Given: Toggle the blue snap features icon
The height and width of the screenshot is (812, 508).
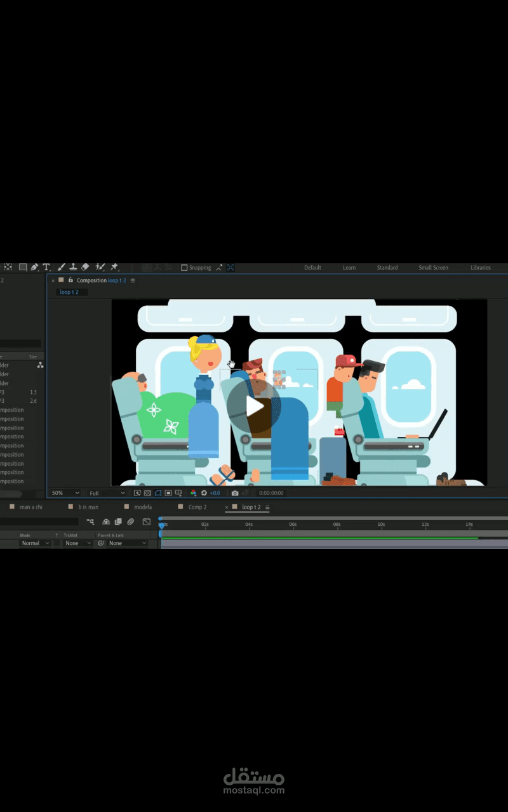Looking at the screenshot, I should tap(231, 268).
